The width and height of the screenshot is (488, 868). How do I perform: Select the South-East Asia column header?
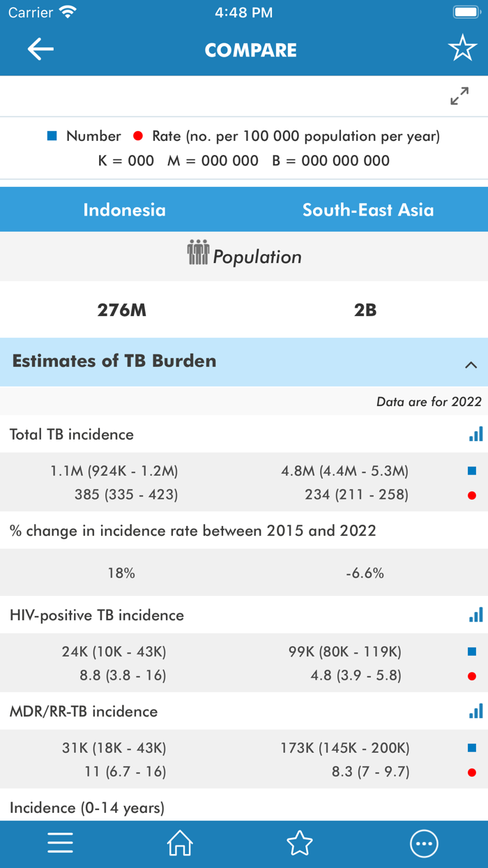click(367, 209)
